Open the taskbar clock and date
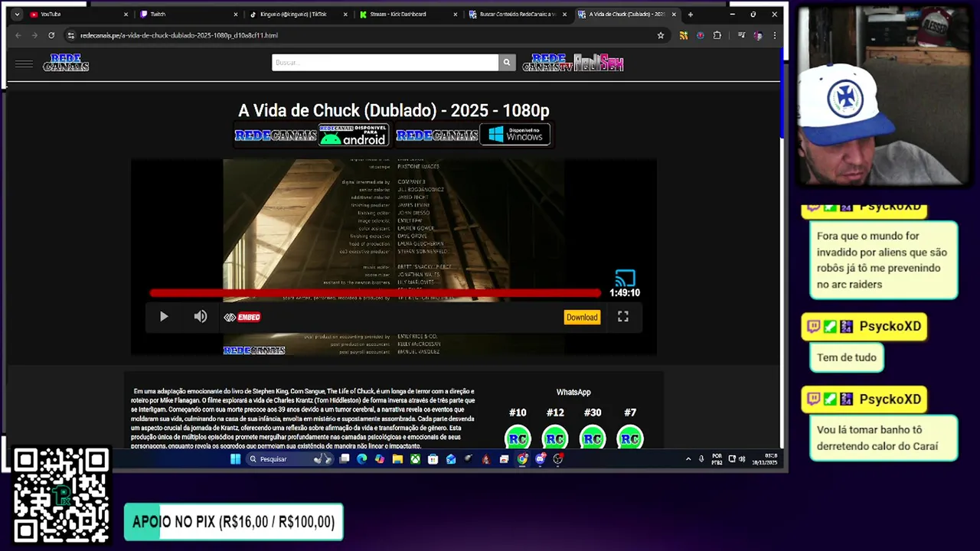 765,459
